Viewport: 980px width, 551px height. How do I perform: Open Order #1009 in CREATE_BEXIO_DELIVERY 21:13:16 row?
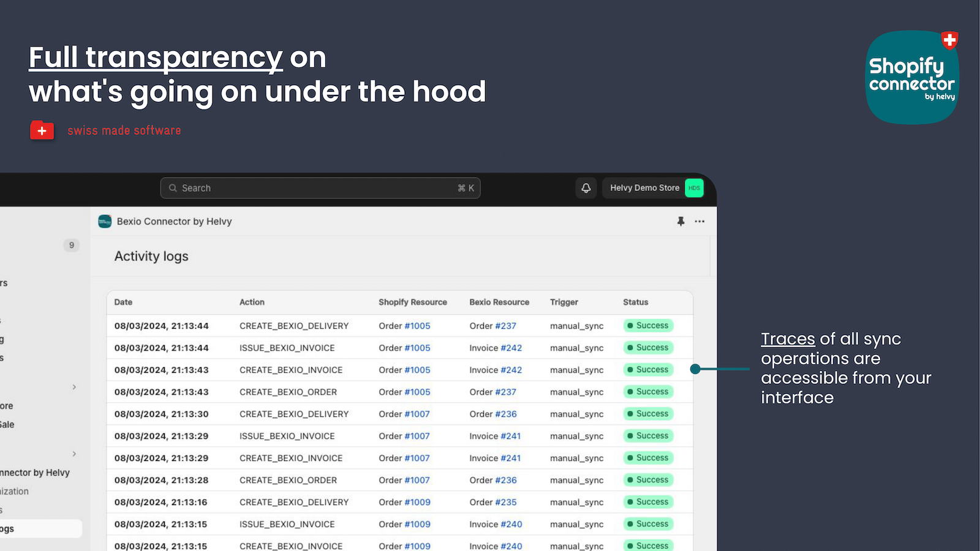tap(417, 502)
